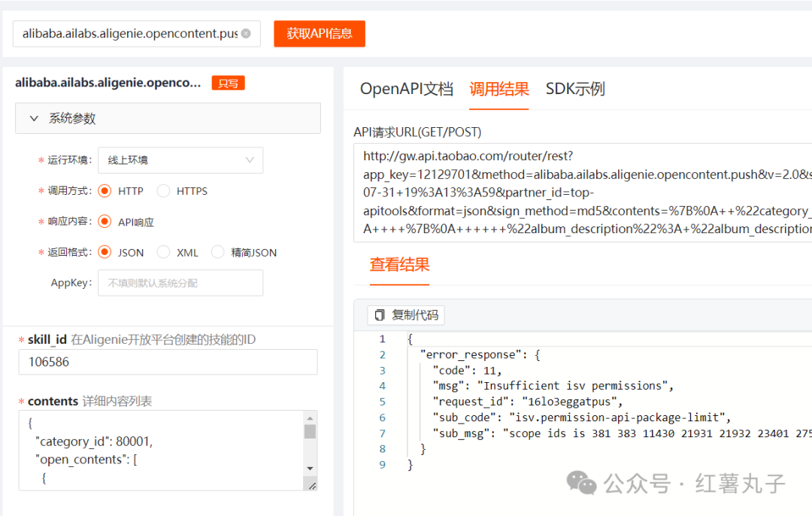
Task: Switch to SDK示例 tab
Action: 575,89
